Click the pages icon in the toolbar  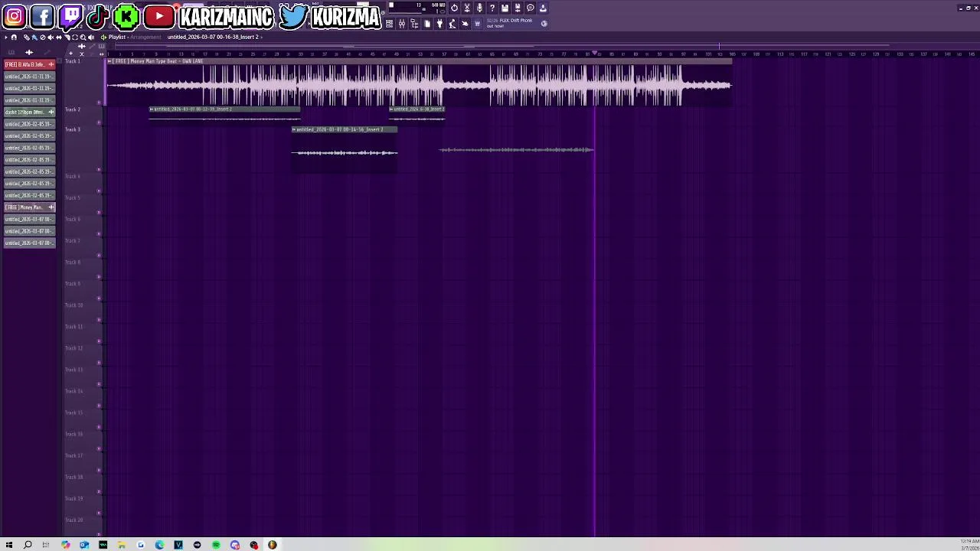click(x=427, y=24)
